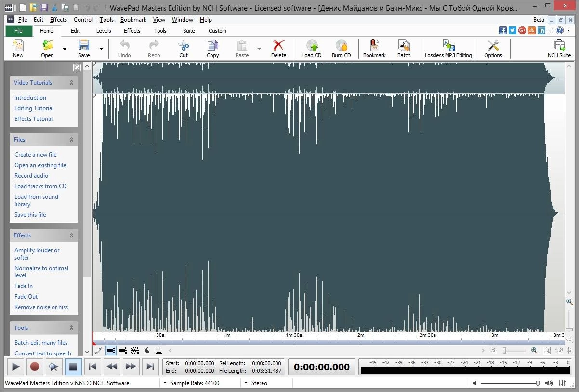This screenshot has width=579, height=392.
Task: Click the StumbleUpon share icon
Action: point(532,30)
